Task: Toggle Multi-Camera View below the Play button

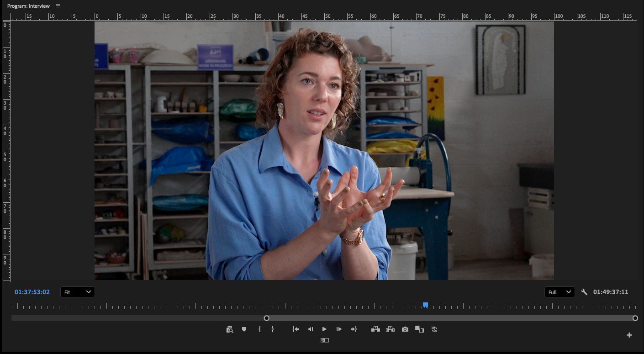Action: point(324,340)
